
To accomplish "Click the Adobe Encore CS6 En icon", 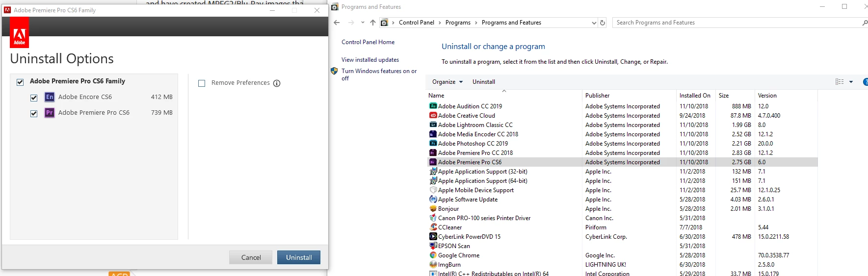I will pos(50,97).
